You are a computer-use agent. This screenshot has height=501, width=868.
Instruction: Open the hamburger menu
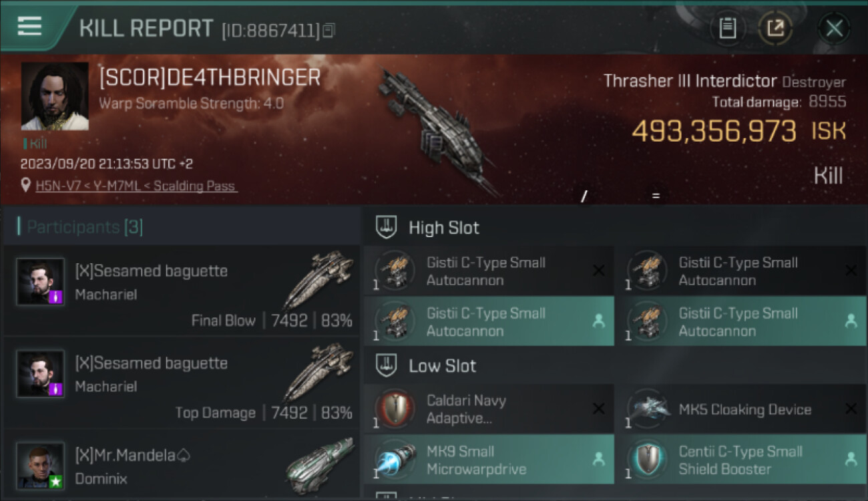coord(29,26)
